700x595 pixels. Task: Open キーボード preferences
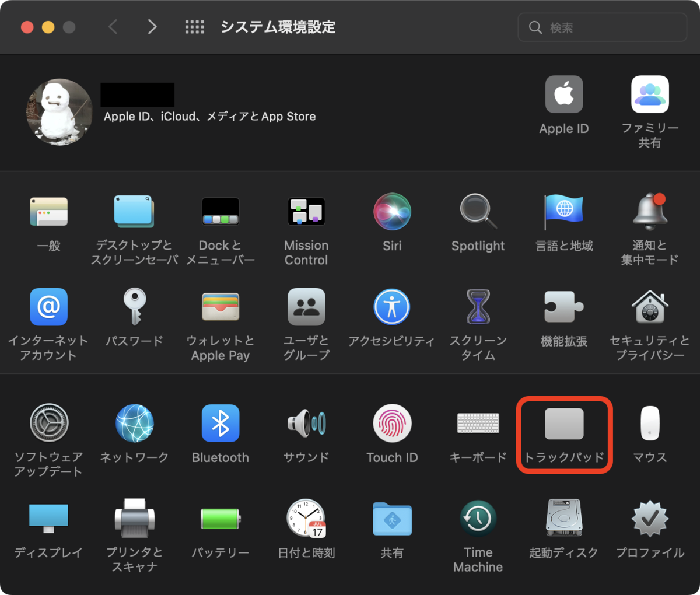[478, 423]
